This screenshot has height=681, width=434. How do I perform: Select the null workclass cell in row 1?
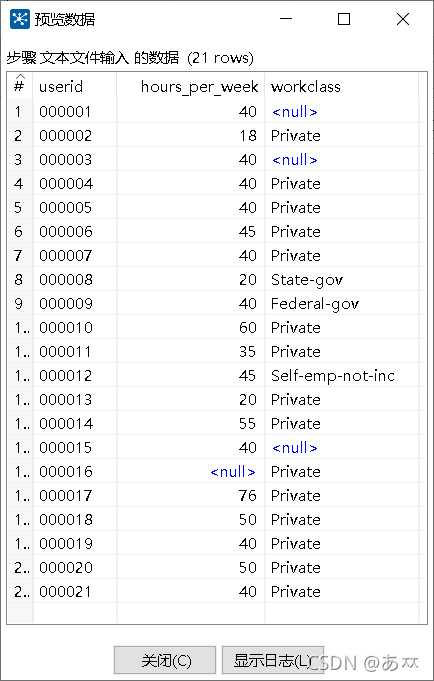point(341,112)
